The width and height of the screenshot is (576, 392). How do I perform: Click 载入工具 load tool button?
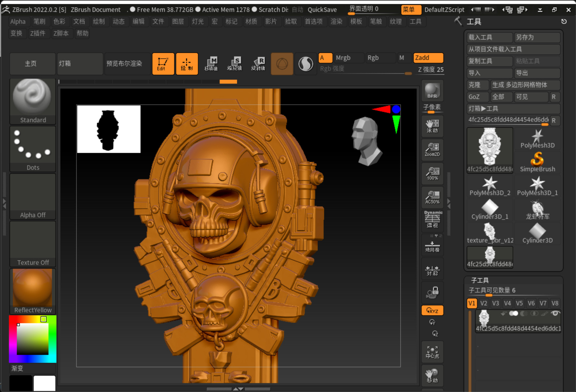click(490, 37)
